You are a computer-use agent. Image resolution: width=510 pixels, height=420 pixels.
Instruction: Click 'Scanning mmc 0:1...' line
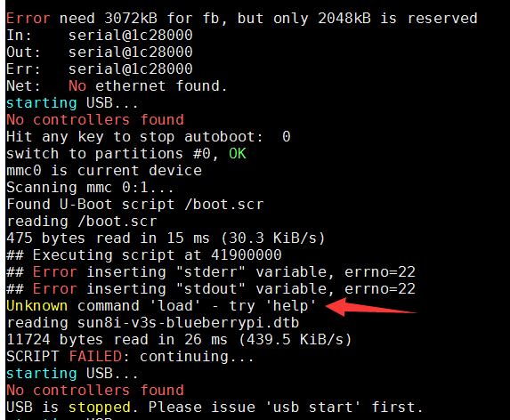tap(90, 188)
